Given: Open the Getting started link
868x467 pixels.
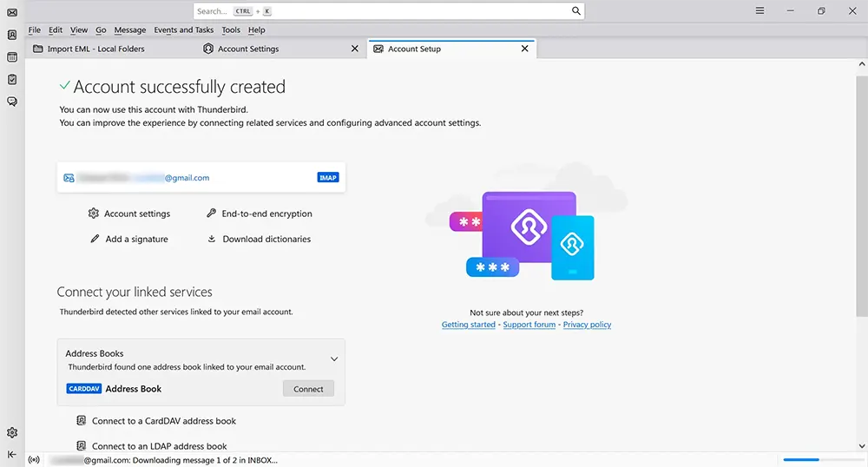Looking at the screenshot, I should click(x=469, y=325).
